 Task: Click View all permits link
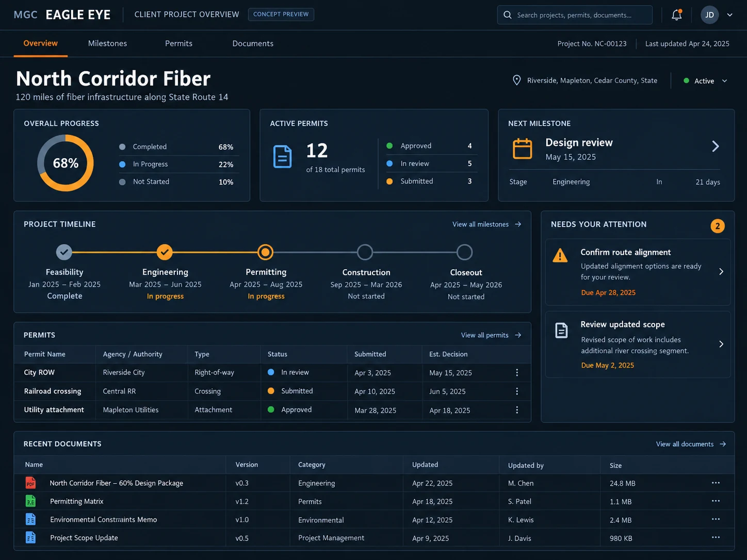pos(491,335)
